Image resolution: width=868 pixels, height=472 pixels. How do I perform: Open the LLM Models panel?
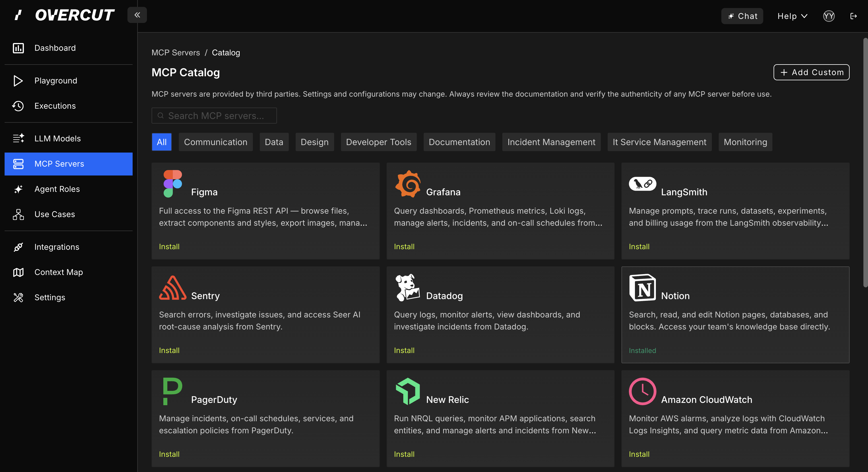[57, 139]
